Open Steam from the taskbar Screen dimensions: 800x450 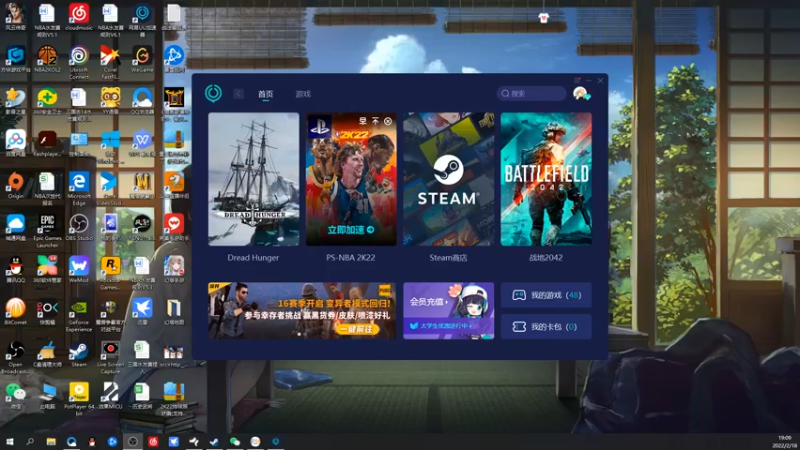tap(214, 441)
